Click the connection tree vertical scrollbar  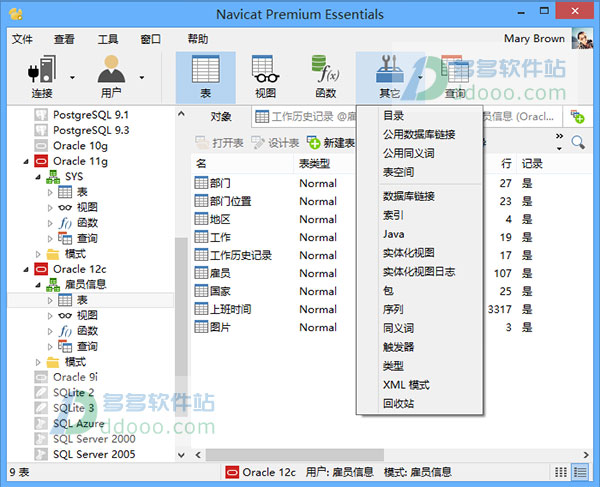181,306
